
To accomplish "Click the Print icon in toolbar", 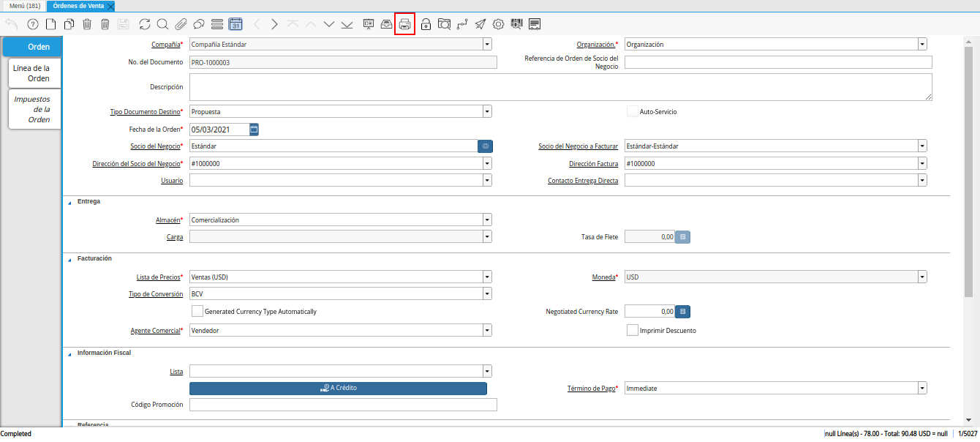I will pos(404,24).
